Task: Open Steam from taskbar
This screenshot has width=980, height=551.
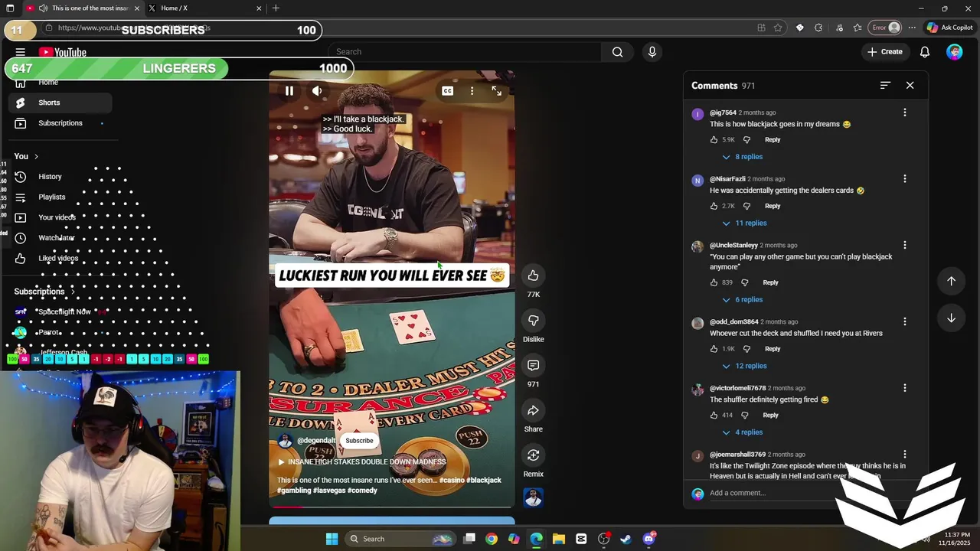Action: point(626,540)
